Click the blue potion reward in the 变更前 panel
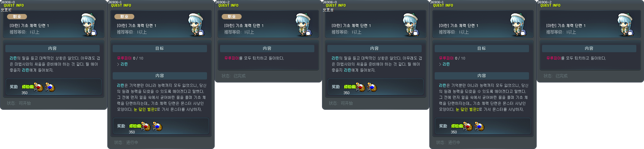644x149 pixels. 50,87
